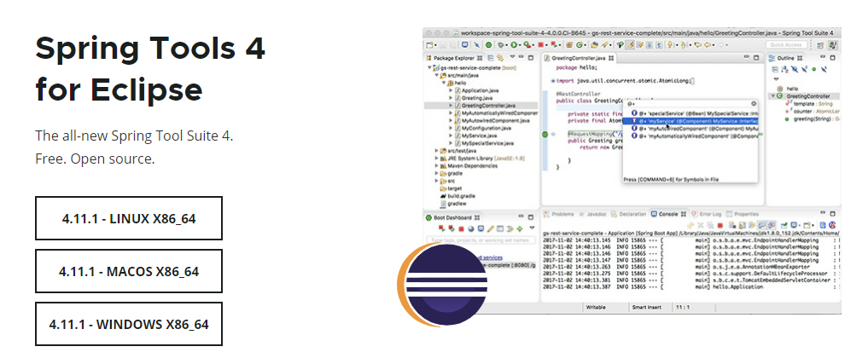Image resolution: width=868 pixels, height=358 pixels.
Task: Open the Boot Dashboard view menu
Action: pos(532,227)
